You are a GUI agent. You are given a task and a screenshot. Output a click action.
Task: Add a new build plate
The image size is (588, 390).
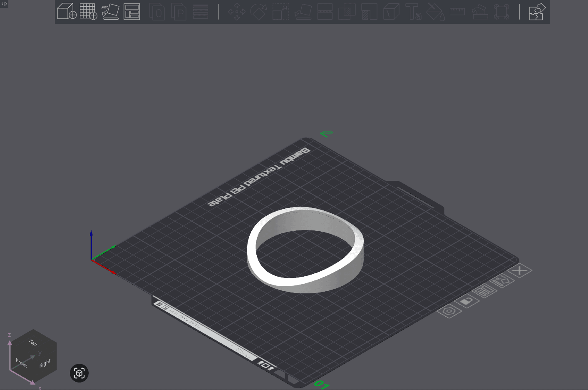[x=88, y=12]
